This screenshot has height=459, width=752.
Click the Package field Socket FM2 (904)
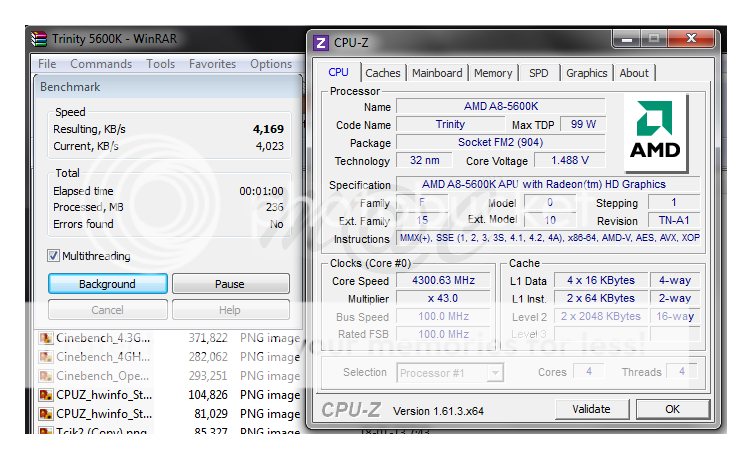click(x=501, y=142)
